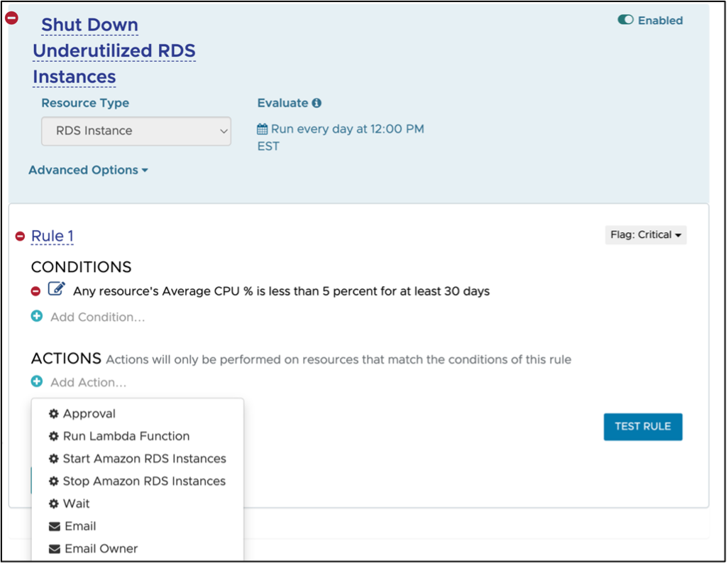Screen dimensions: 728x566
Task: Remove the Average CPU condition with minus icon
Action: [x=35, y=291]
